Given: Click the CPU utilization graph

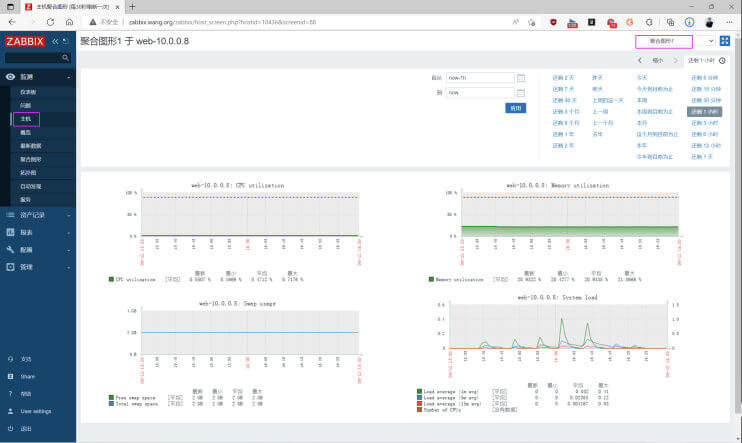Looking at the screenshot, I should click(x=237, y=233).
